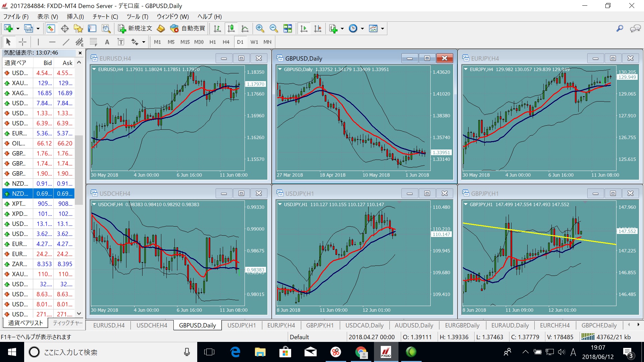644x362 pixels.
Task: Select the equidistant channel tool
Action: coord(79,42)
